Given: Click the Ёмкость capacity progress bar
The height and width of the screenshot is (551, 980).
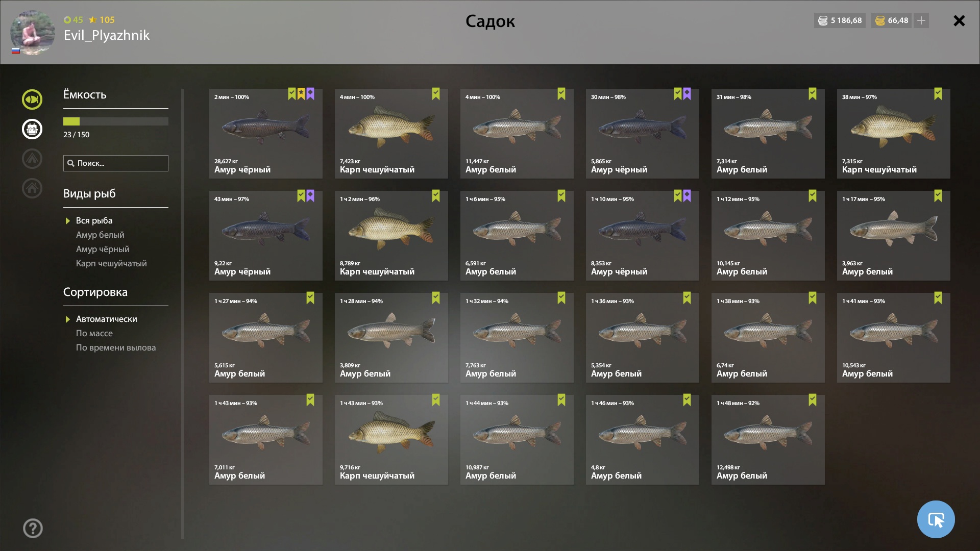Looking at the screenshot, I should (x=116, y=121).
